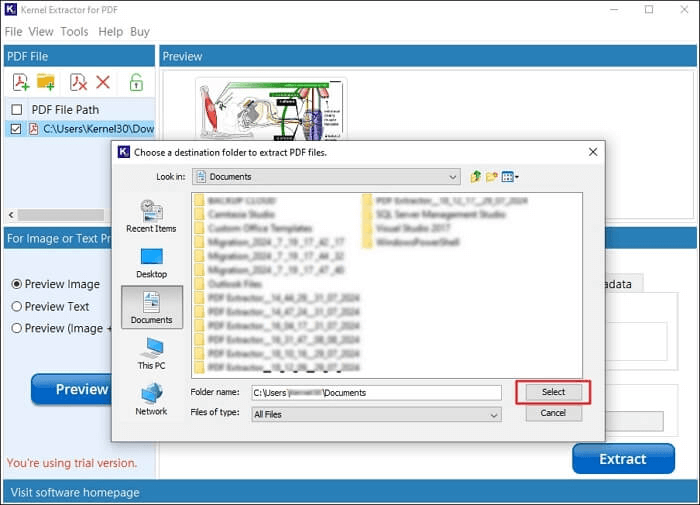The height and width of the screenshot is (505, 700).
Task: Select the first folder in the left column
Action: 235,200
